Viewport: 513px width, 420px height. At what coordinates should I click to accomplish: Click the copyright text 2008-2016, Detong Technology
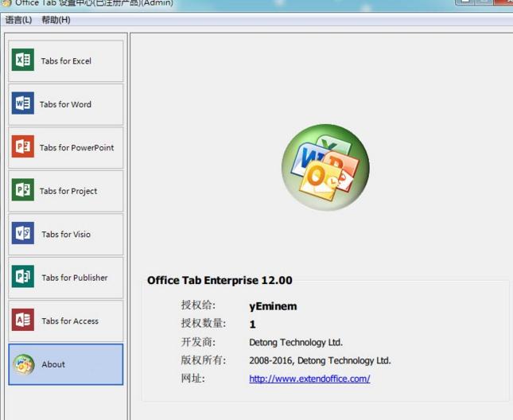point(320,360)
